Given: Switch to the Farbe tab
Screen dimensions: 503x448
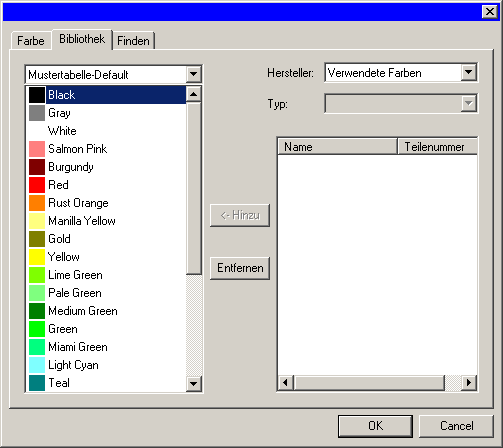Looking at the screenshot, I should (x=31, y=41).
